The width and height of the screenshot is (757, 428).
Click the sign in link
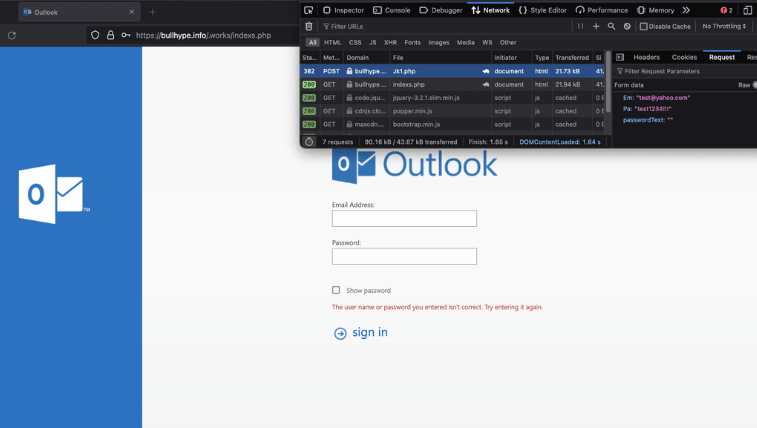coord(370,332)
